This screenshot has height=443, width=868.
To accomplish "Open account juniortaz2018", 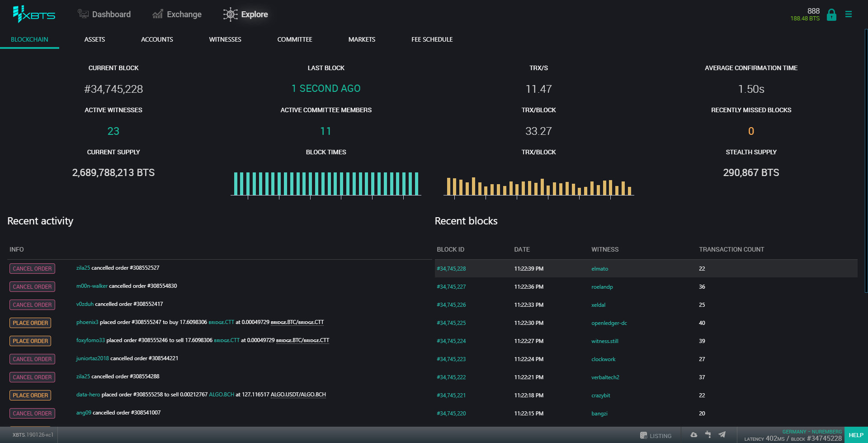I will pos(92,358).
